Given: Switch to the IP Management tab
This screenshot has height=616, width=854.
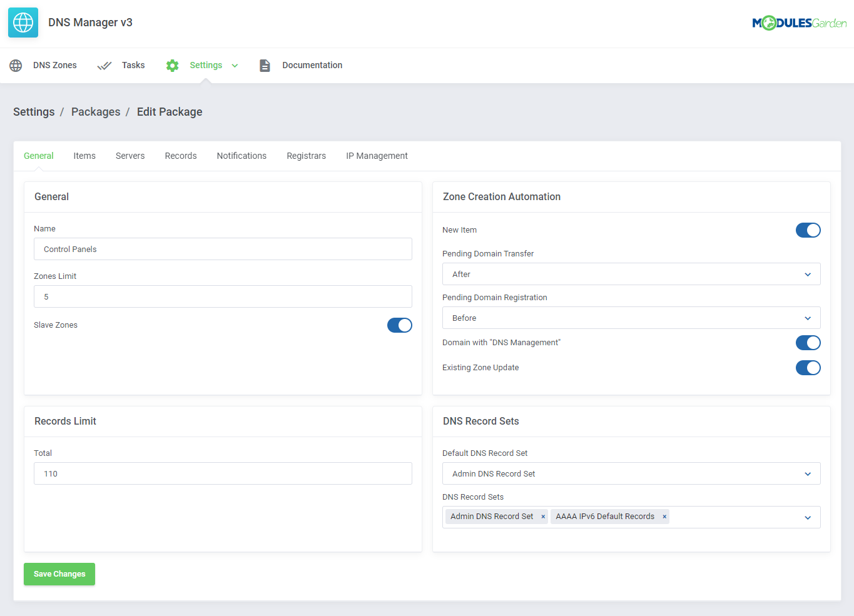Looking at the screenshot, I should coord(377,156).
